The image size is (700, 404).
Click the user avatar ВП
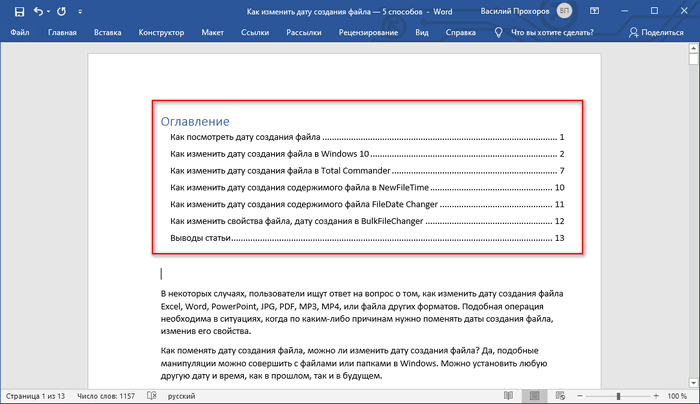[x=564, y=11]
